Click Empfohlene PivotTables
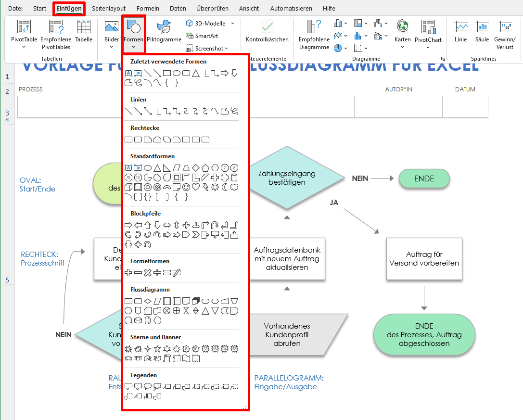The width and height of the screenshot is (523, 420). [x=56, y=34]
